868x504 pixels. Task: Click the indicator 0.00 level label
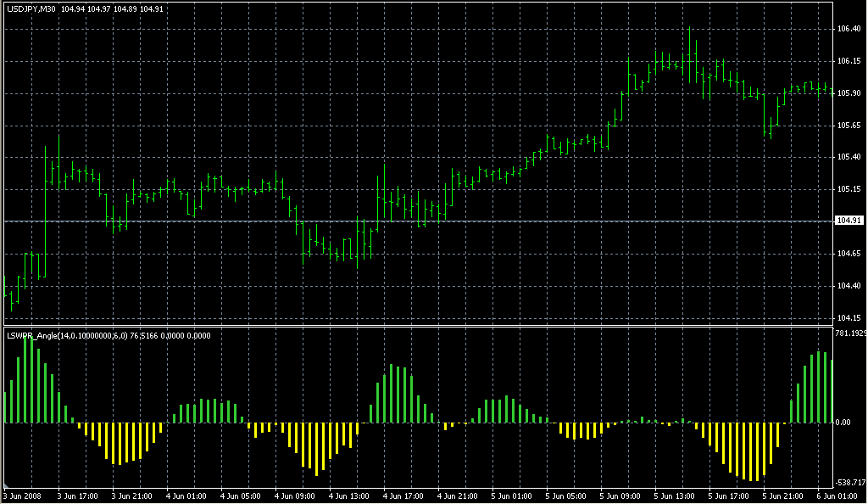[x=845, y=423]
